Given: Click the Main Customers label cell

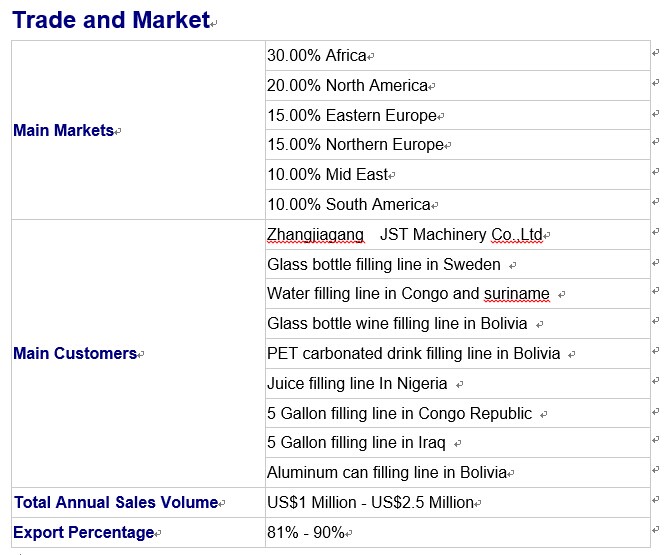Looking at the screenshot, I should [x=138, y=353].
